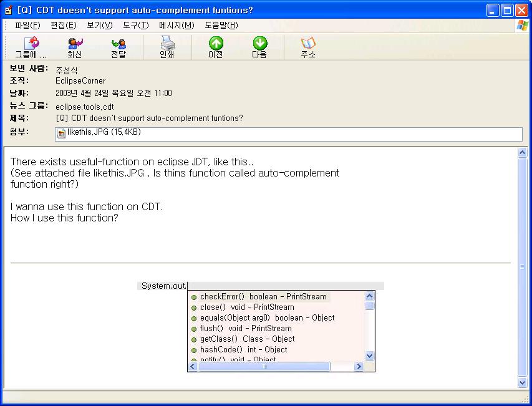The width and height of the screenshot is (532, 406).
Task: Click the date 2003년 4월 24일 text
Action: [114, 94]
